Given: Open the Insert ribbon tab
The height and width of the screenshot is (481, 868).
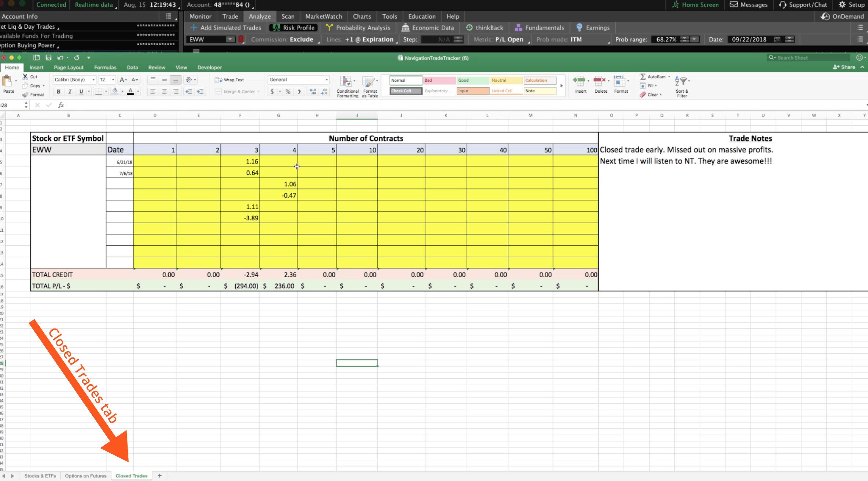Looking at the screenshot, I should pyautogui.click(x=36, y=67).
